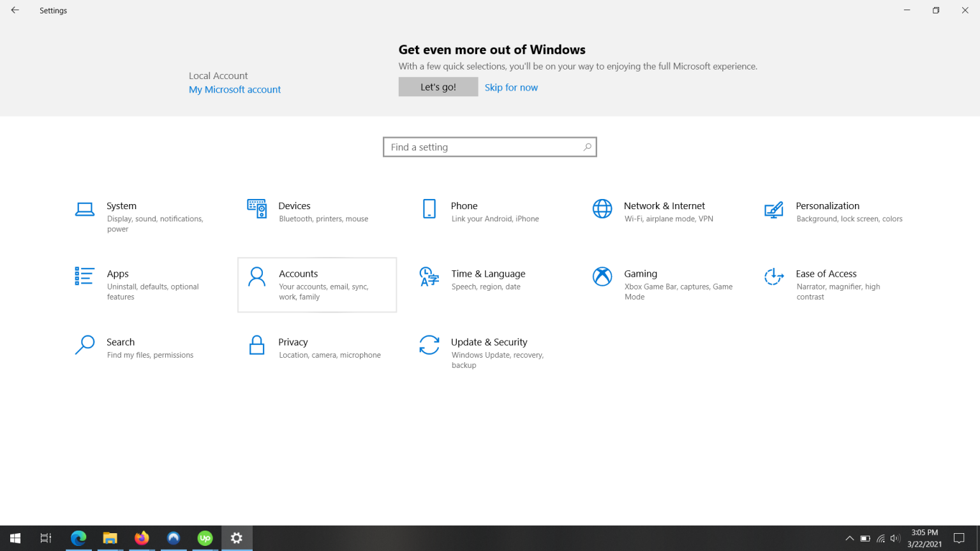
Task: Open Privacy settings
Action: 317,348
